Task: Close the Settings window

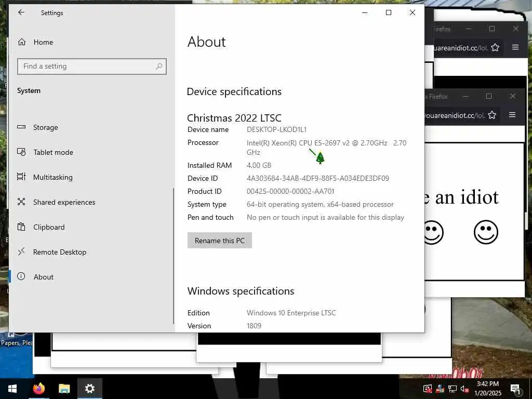Action: point(412,12)
